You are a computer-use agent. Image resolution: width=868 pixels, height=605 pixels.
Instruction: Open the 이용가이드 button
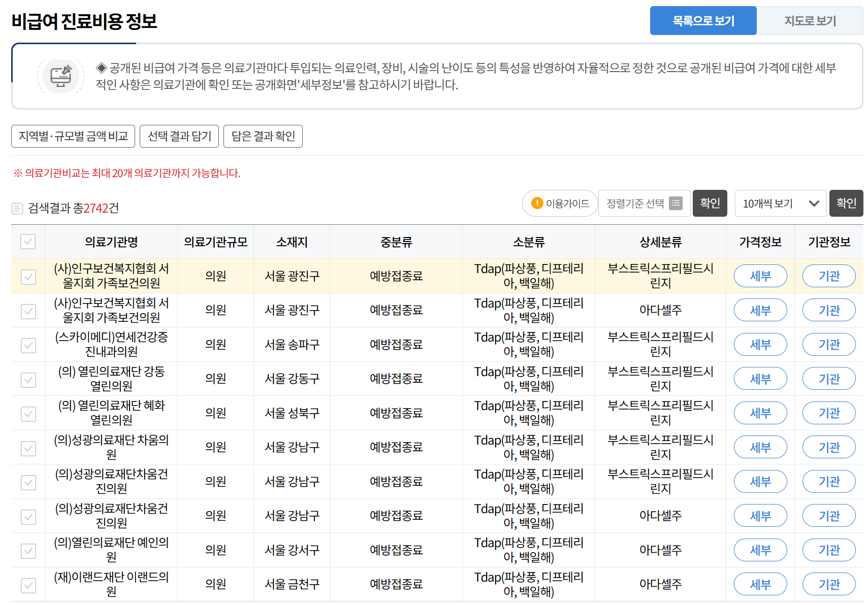560,204
